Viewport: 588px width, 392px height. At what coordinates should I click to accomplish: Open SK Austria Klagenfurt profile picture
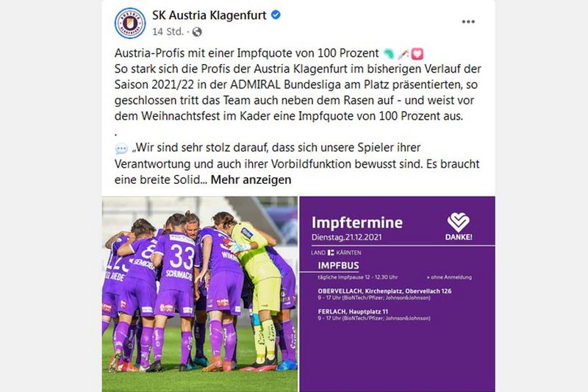[130, 23]
